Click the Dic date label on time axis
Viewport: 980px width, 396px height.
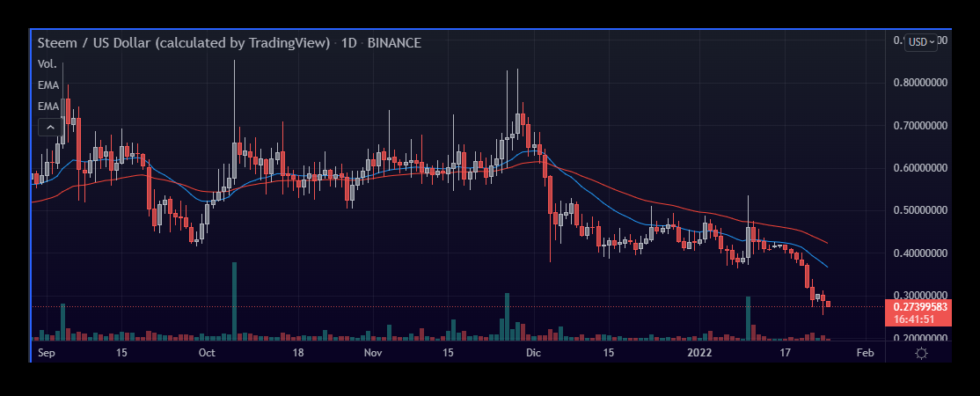(x=533, y=353)
